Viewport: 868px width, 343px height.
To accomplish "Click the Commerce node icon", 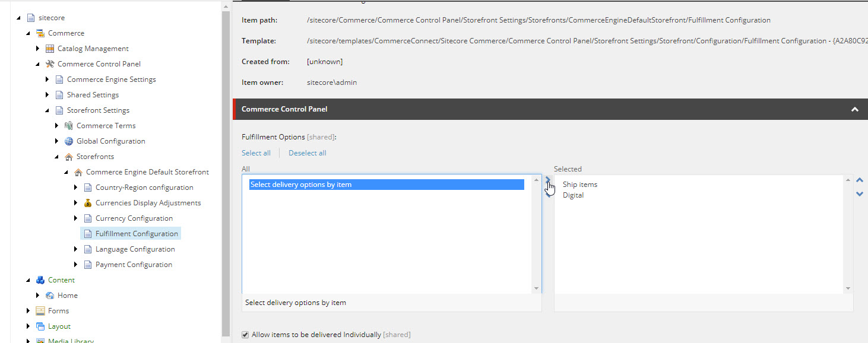I will [x=40, y=33].
